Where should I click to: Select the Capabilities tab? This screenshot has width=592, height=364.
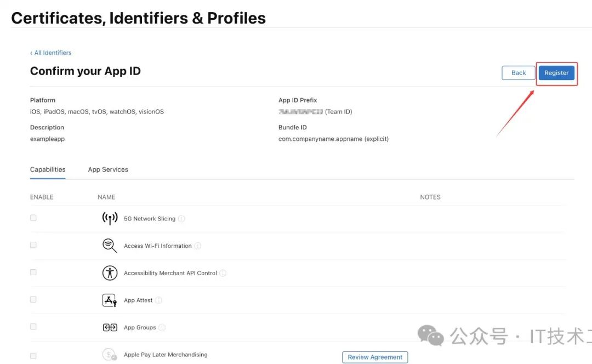coord(48,169)
